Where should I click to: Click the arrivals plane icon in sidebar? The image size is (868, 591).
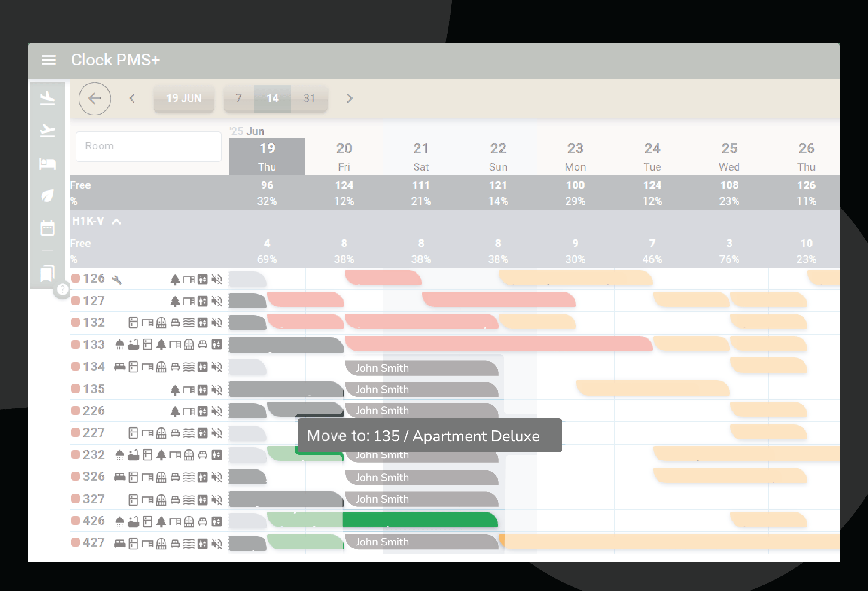(x=47, y=98)
